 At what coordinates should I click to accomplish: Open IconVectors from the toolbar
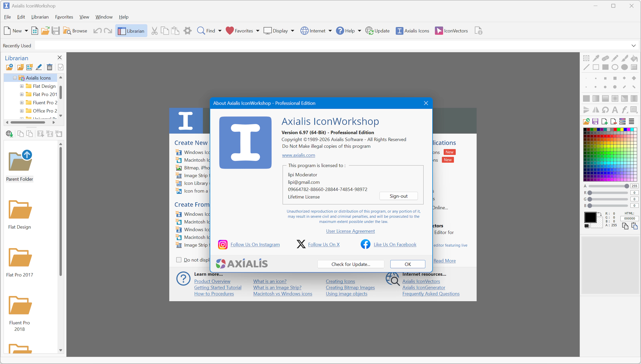pos(451,31)
